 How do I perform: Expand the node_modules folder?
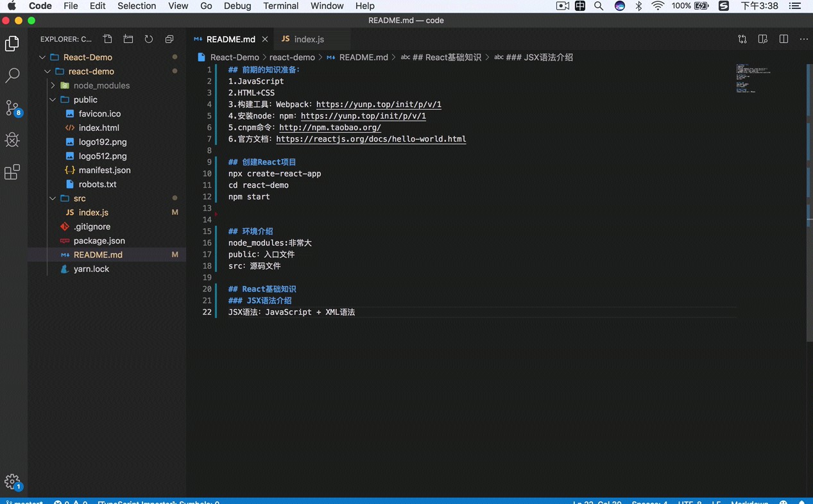[53, 85]
